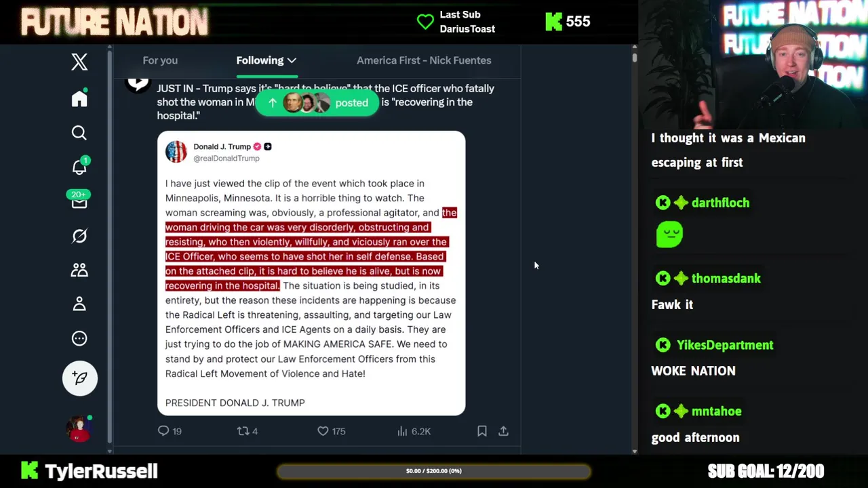Click the green new posts pill
The height and width of the screenshot is (488, 868).
[317, 103]
